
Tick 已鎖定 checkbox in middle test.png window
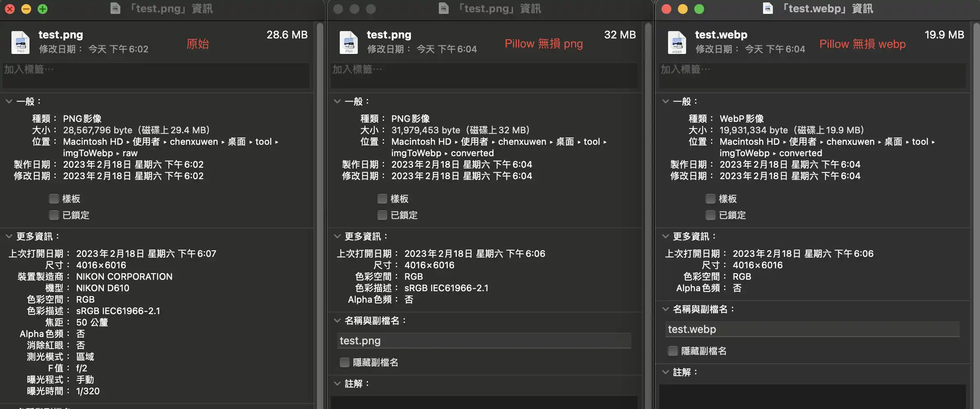[382, 215]
